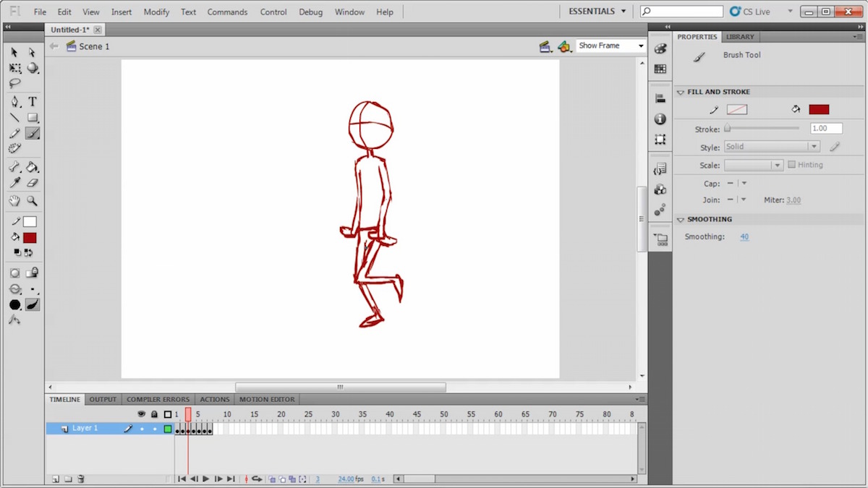Toggle Layer 1 outline green square
This screenshot has height=488, width=868.
tap(168, 429)
